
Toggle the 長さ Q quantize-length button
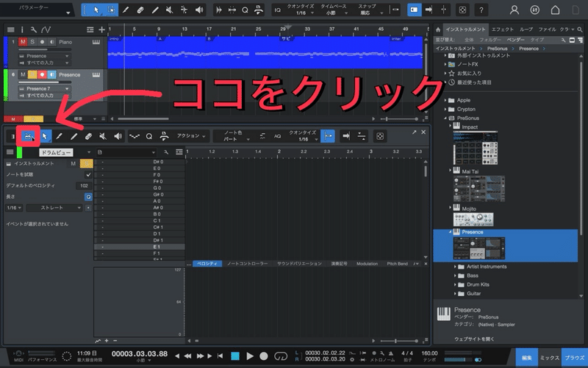(x=88, y=197)
